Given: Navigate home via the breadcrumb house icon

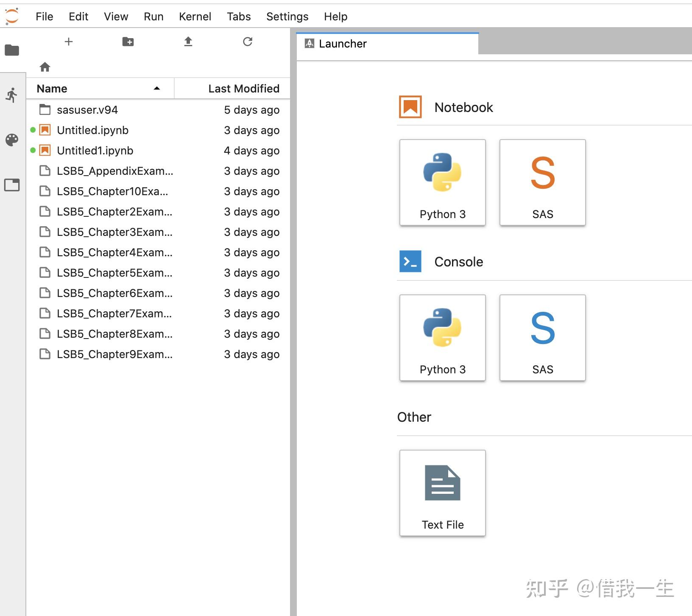Looking at the screenshot, I should [x=45, y=67].
